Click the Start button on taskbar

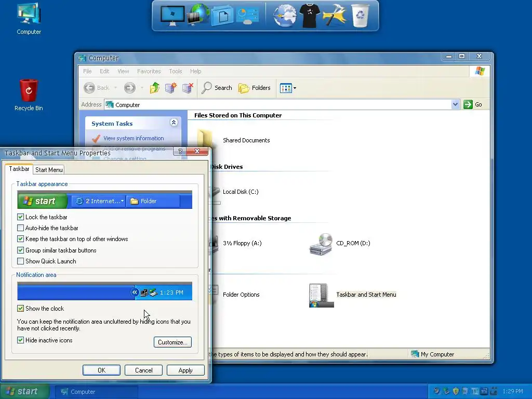pos(24,391)
